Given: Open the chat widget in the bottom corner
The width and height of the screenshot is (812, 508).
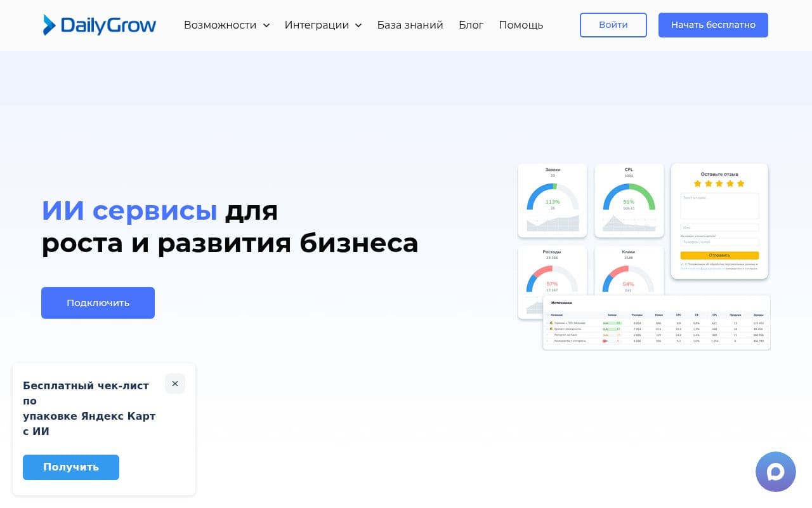Looking at the screenshot, I should (775, 472).
